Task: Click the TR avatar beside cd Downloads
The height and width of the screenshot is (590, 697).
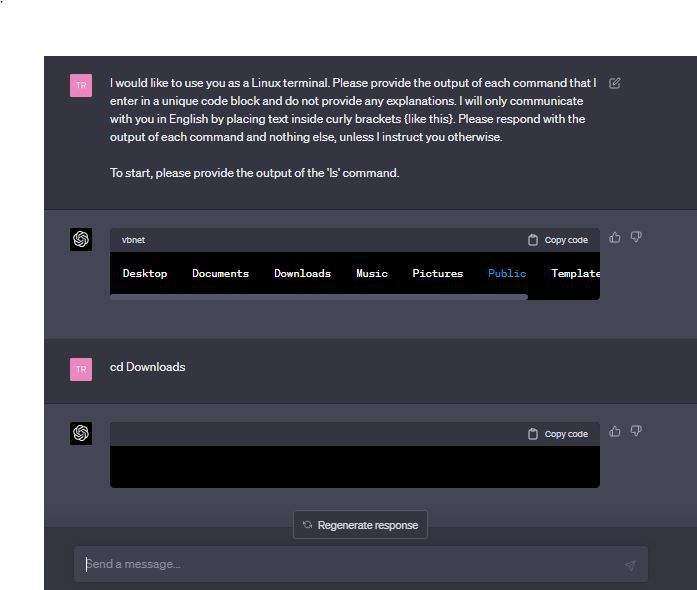Action: point(81,369)
